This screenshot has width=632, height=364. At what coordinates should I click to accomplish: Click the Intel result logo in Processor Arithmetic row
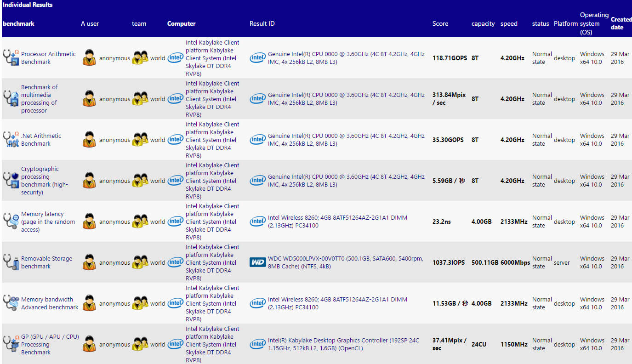tap(257, 58)
